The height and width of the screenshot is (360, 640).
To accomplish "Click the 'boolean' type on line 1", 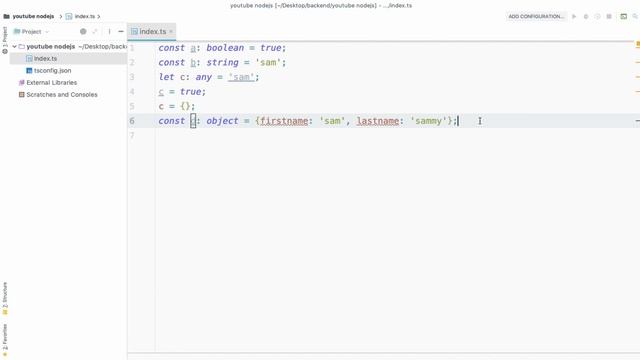I will (225, 48).
